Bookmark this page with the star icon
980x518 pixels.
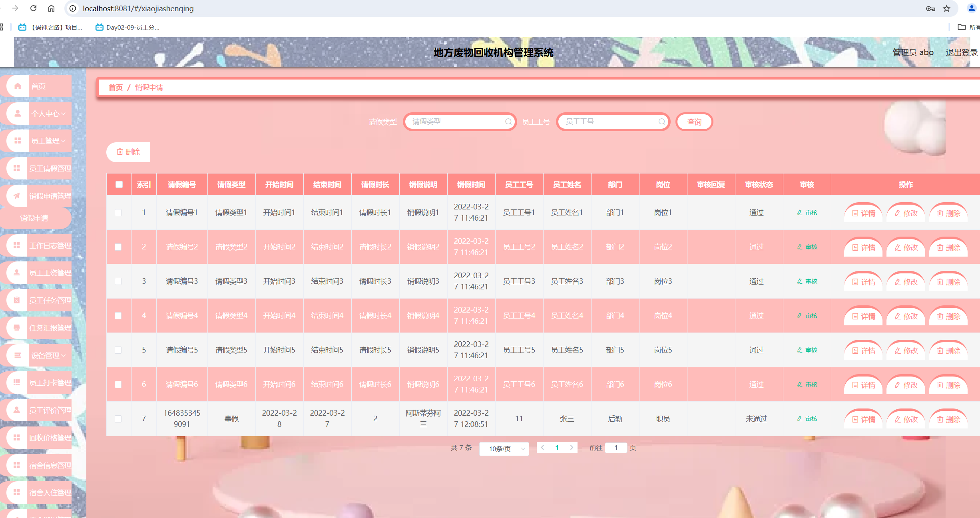point(946,8)
